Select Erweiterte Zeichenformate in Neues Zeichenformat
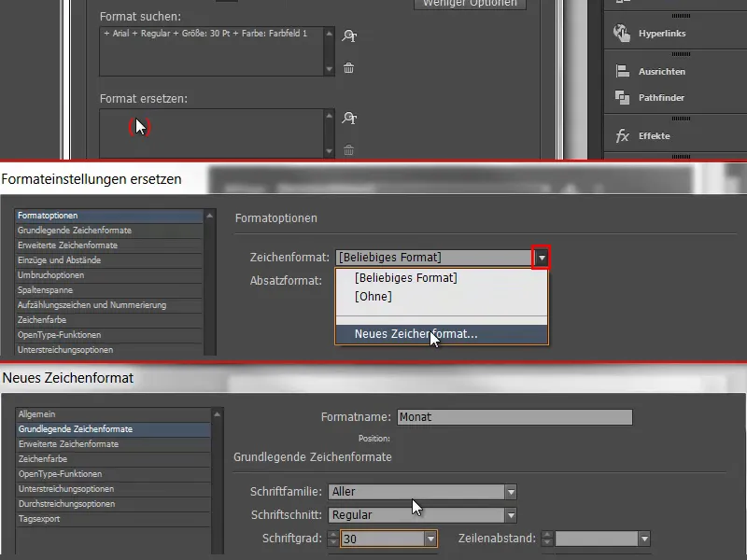747x560 pixels. click(x=113, y=444)
